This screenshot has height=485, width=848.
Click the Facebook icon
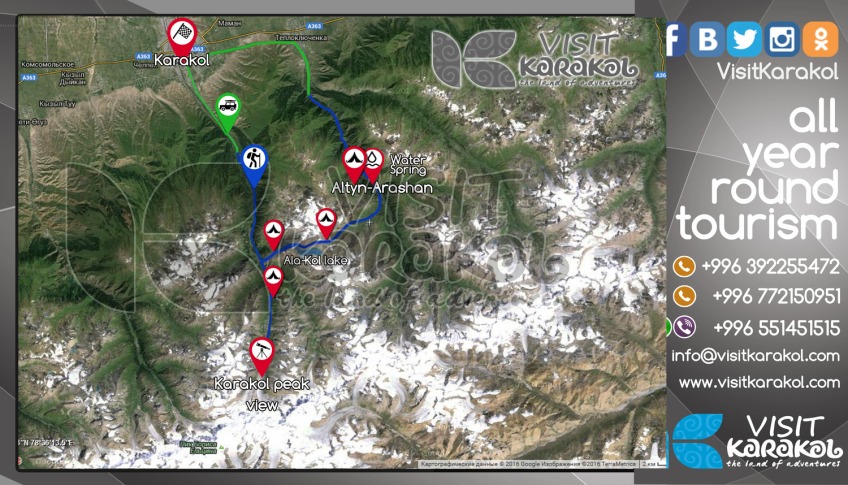pos(675,39)
